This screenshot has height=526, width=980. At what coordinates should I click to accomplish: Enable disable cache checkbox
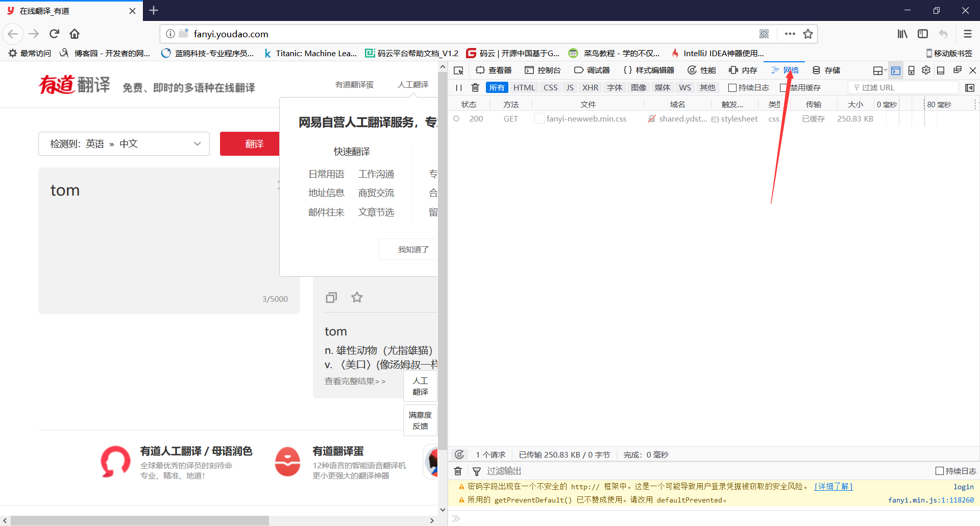click(x=783, y=88)
